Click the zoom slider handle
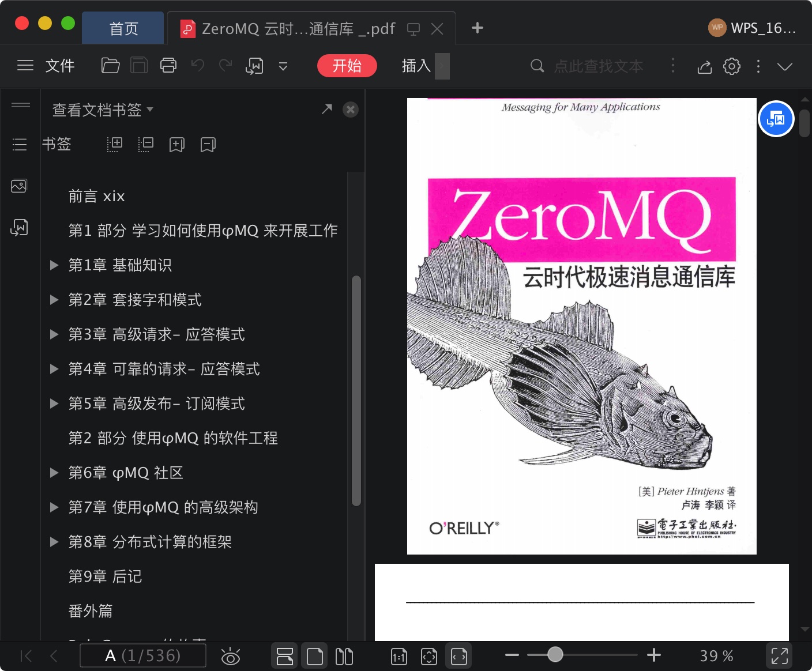 coord(555,654)
